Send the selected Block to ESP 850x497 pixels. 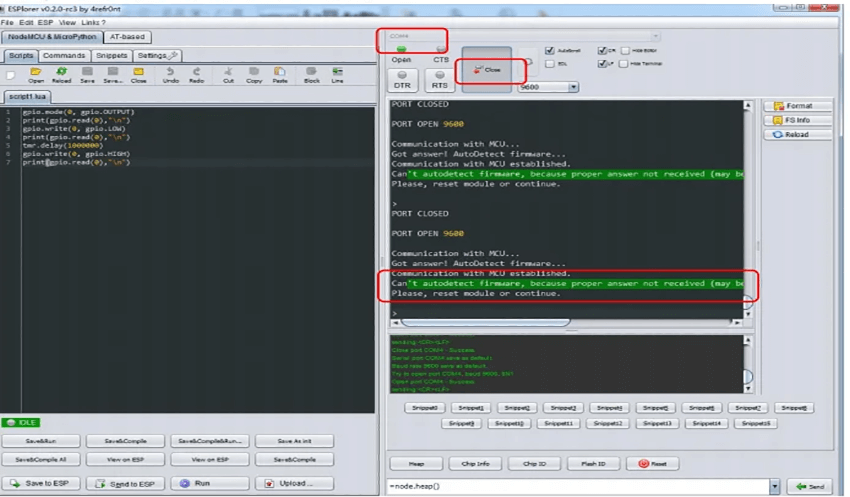tap(311, 75)
